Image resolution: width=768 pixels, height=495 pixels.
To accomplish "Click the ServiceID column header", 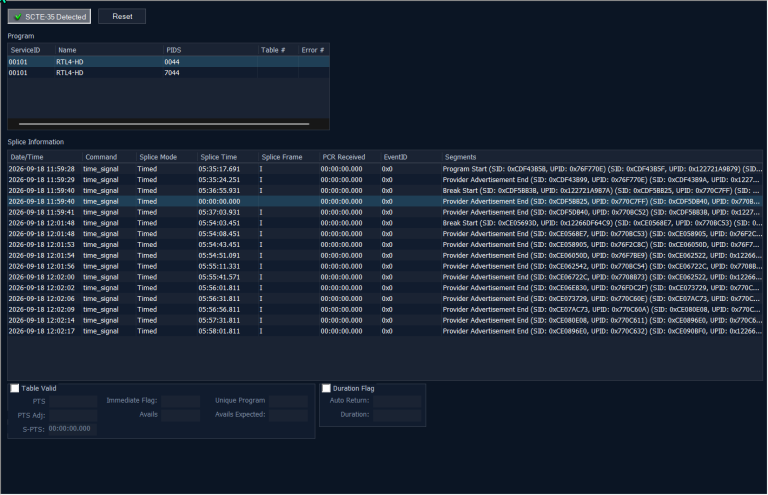I will coord(30,50).
